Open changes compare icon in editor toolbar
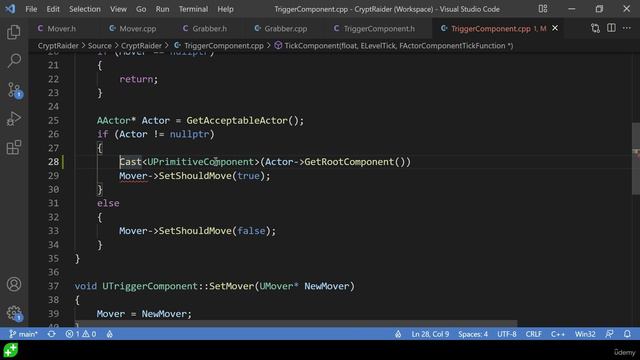 click(595, 28)
